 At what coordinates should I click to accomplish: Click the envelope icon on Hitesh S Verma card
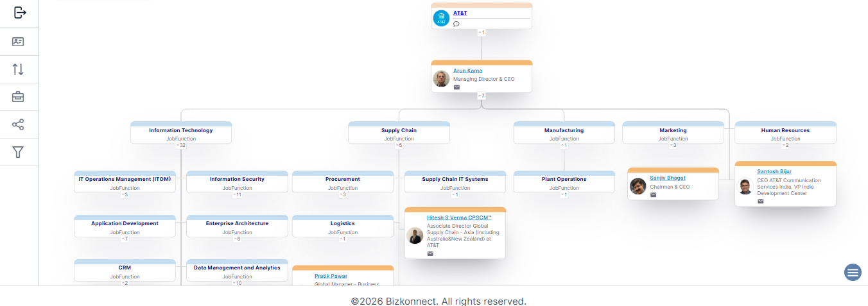[430, 253]
